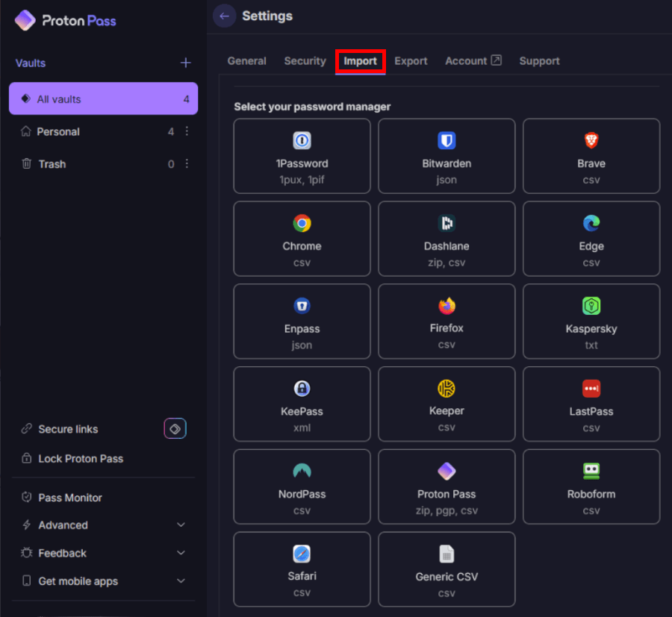This screenshot has height=617, width=672.
Task: Choose 1Password as import source
Action: tap(302, 156)
